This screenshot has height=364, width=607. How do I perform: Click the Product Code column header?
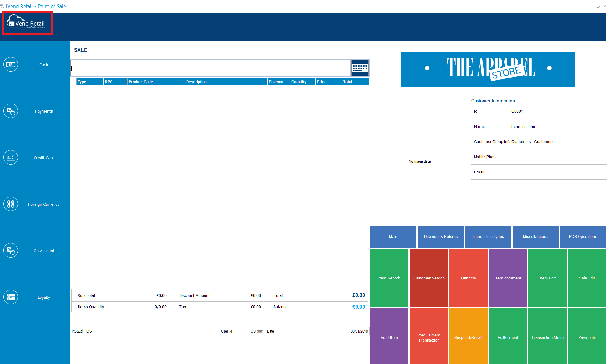coord(156,82)
